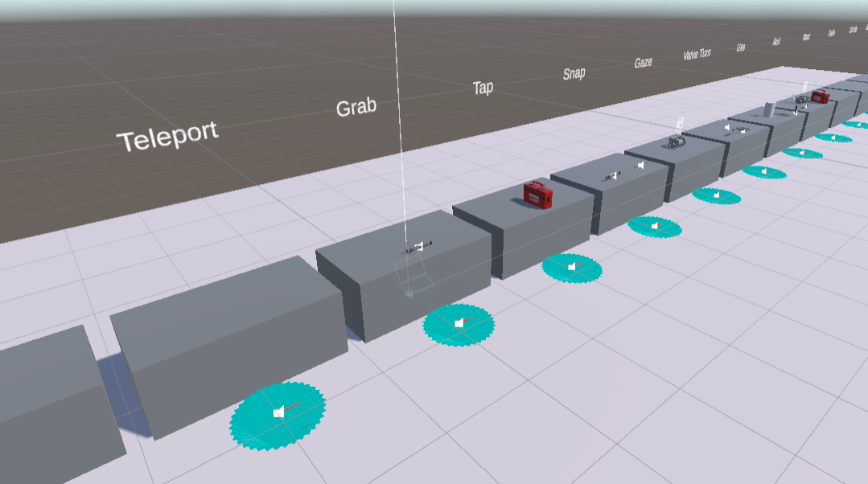
Task: Select the teal pad in front of the nearest red toolbox block
Action: pyautogui.click(x=571, y=267)
